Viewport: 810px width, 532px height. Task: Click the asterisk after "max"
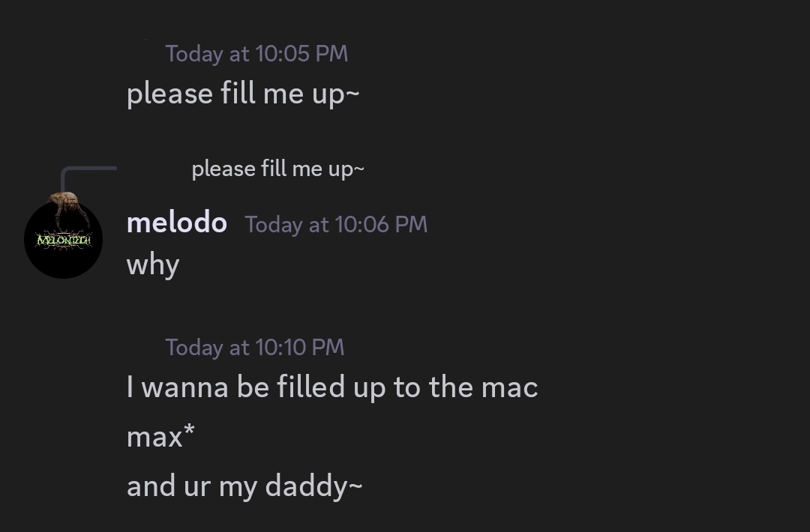click(x=189, y=432)
